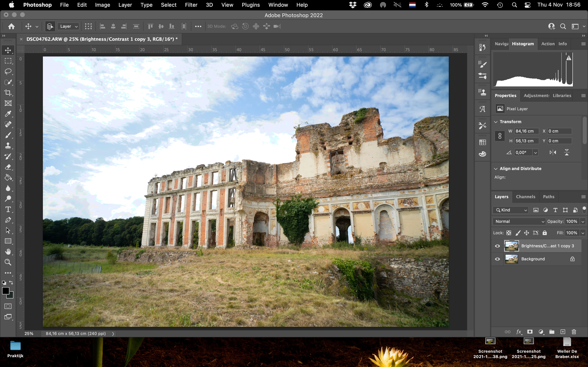The image size is (588, 367).
Task: Hide Brightness/Contrast 1 copy 3 layer
Action: point(497,246)
